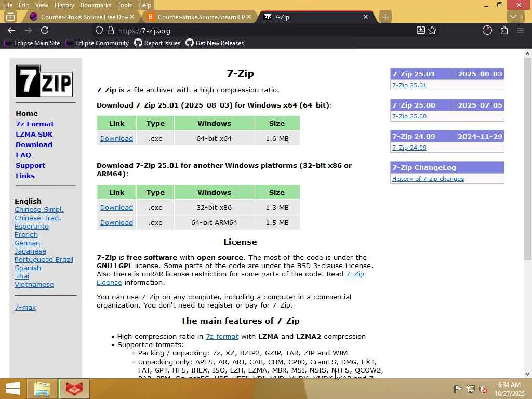Open the Bookmarks menu

coord(96,5)
